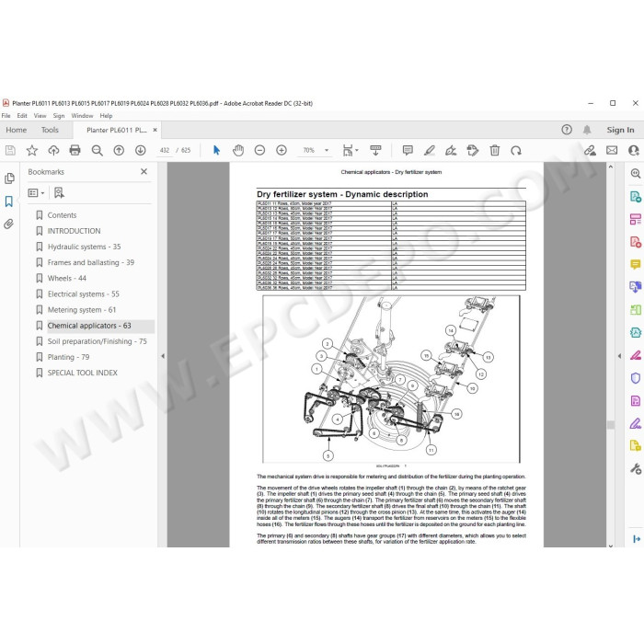This screenshot has height=644, width=644.
Task: Open the File menu
Action: click(x=6, y=116)
